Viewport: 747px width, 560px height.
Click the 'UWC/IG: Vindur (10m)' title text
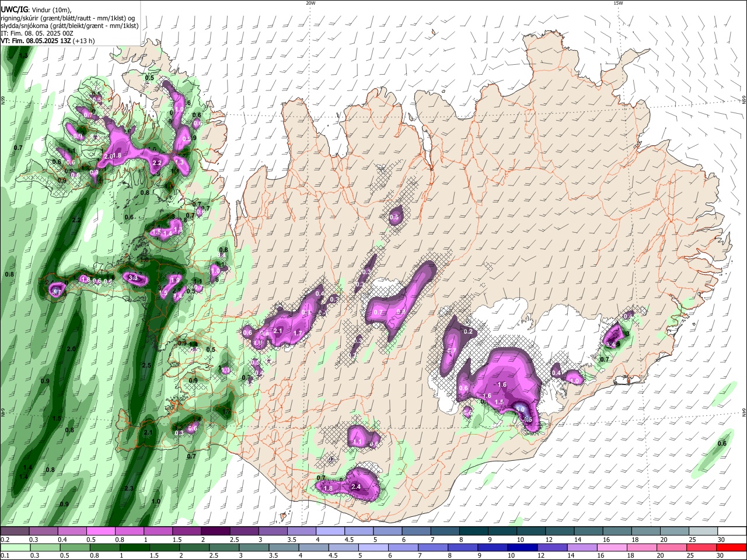(x=36, y=9)
